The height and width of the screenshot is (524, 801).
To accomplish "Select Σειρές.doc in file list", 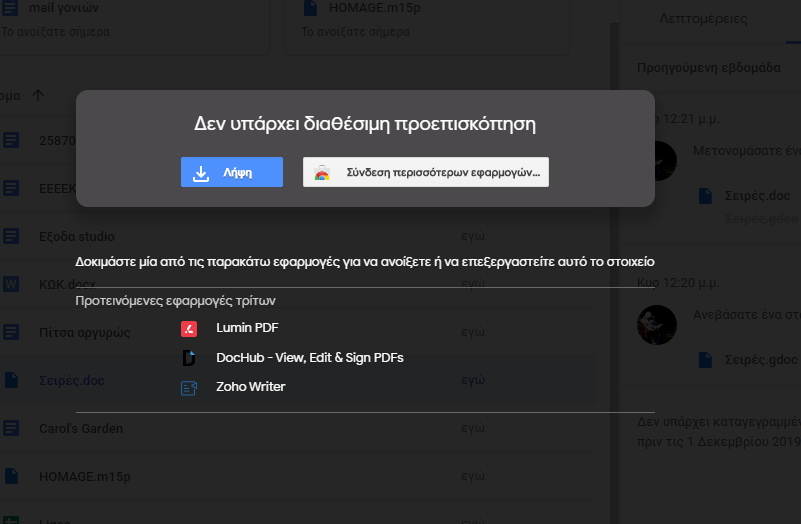I will click(297, 380).
